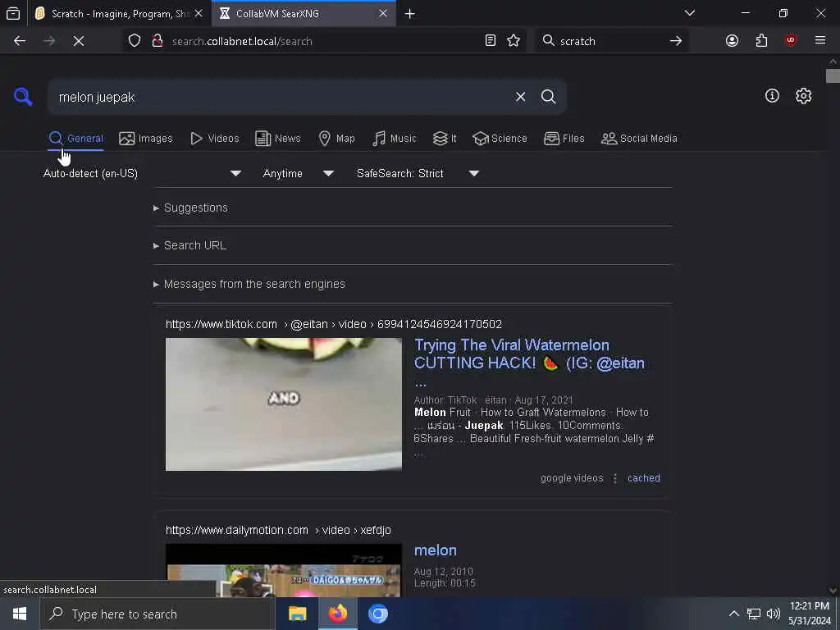840x630 pixels.
Task: Click the google videos engine label
Action: 572,478
